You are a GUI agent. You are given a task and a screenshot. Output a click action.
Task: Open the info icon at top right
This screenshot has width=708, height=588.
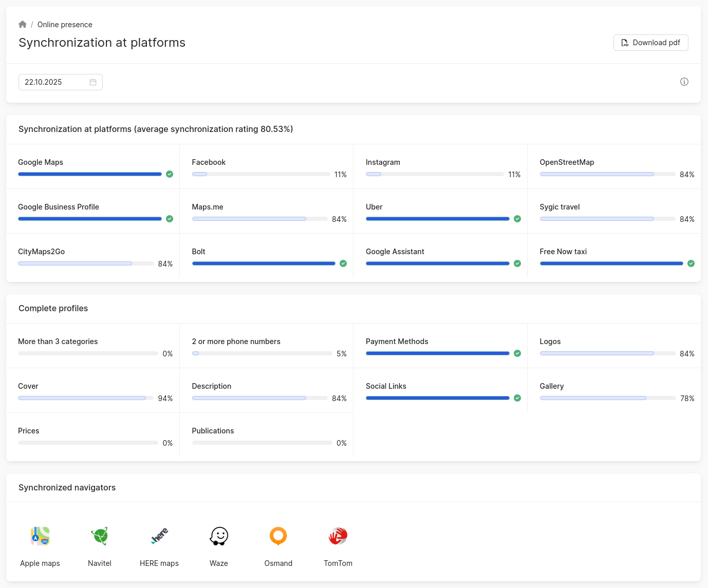click(x=684, y=82)
